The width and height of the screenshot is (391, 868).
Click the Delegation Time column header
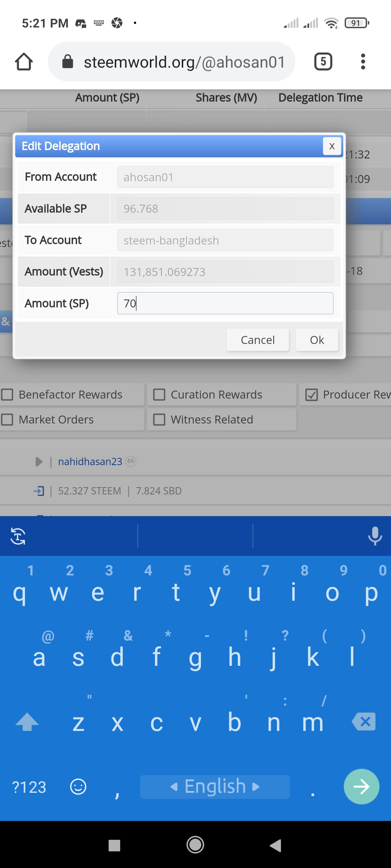click(x=320, y=98)
